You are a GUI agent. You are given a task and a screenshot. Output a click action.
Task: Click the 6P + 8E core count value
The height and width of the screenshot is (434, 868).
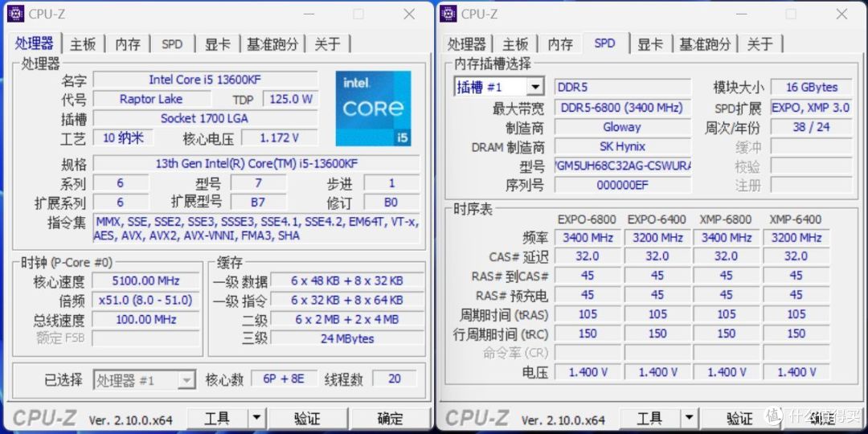pos(284,379)
